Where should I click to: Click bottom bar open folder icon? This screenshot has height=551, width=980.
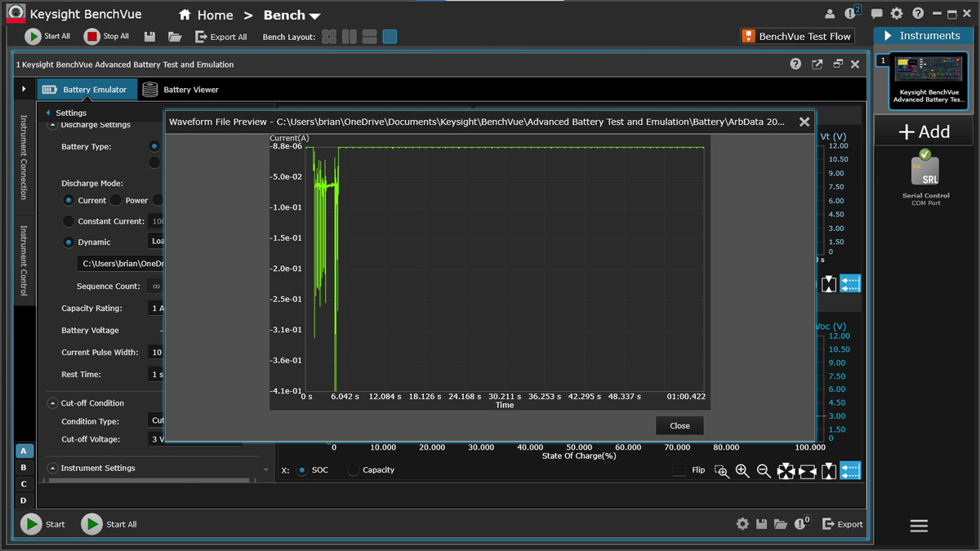(781, 524)
